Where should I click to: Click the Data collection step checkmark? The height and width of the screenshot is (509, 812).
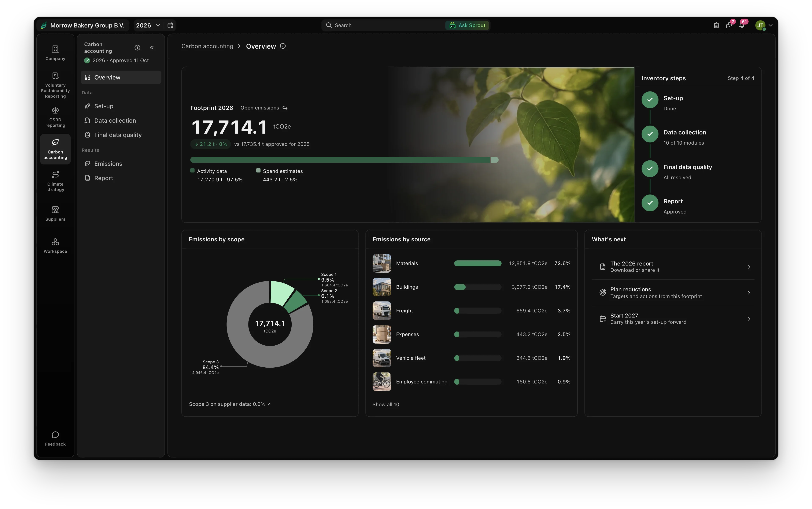coord(650,134)
